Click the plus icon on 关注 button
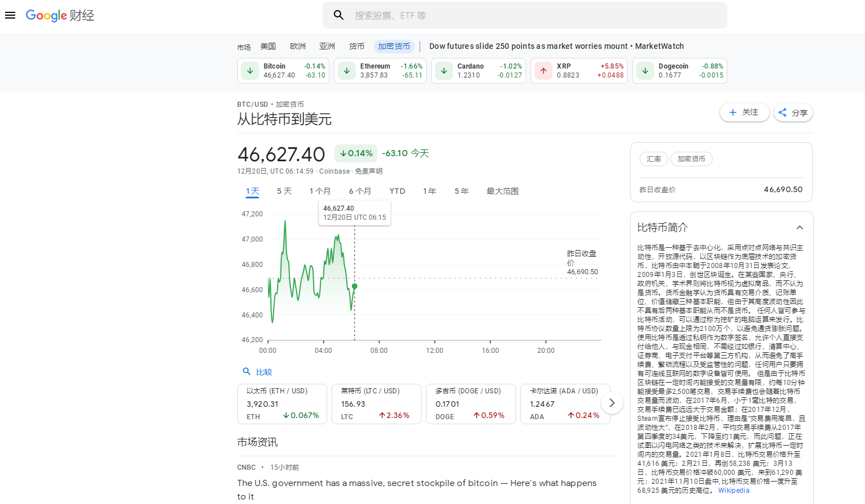 tap(733, 112)
